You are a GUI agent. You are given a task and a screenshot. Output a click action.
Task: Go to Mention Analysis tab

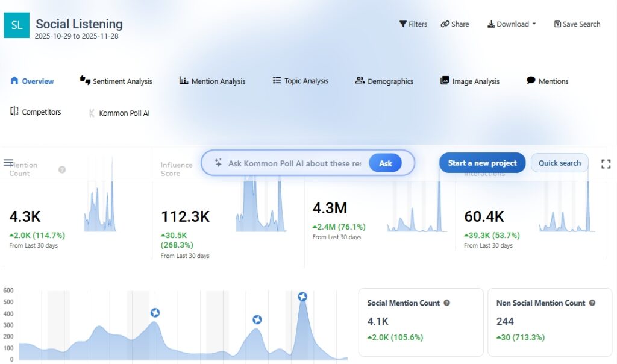[x=213, y=81]
